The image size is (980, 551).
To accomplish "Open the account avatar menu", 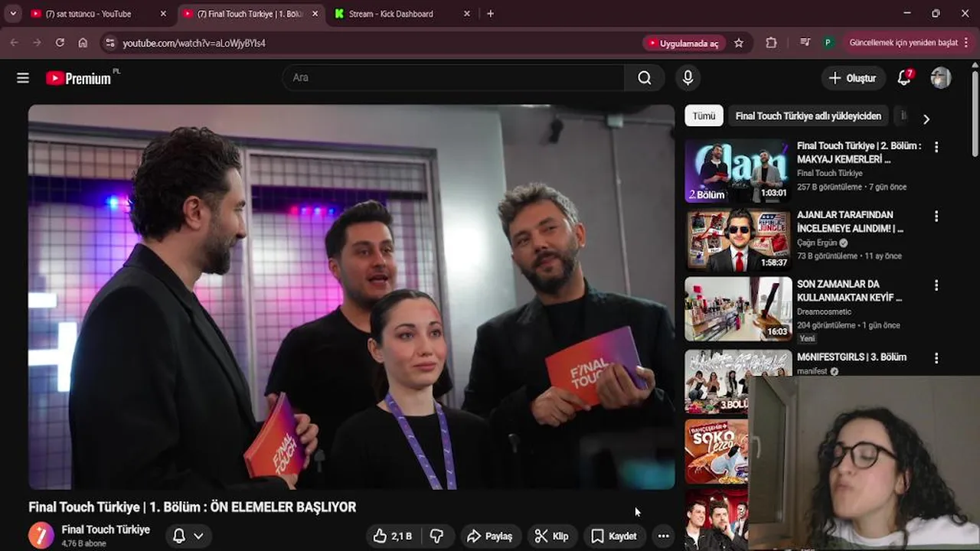I will pyautogui.click(x=941, y=77).
